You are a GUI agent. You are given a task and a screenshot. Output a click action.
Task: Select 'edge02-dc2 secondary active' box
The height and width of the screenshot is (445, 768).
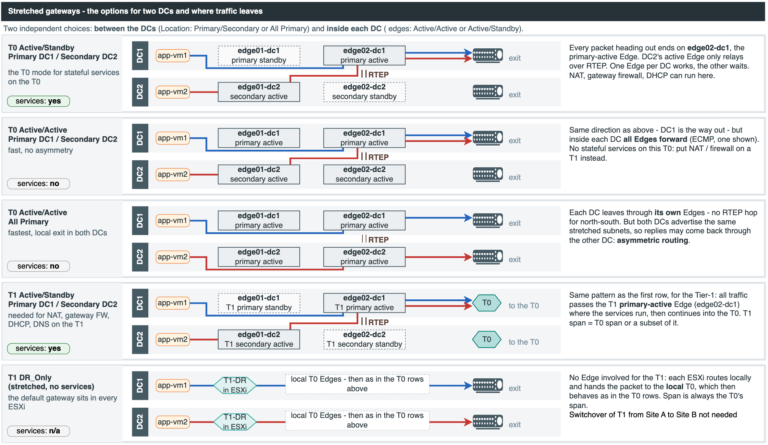364,174
